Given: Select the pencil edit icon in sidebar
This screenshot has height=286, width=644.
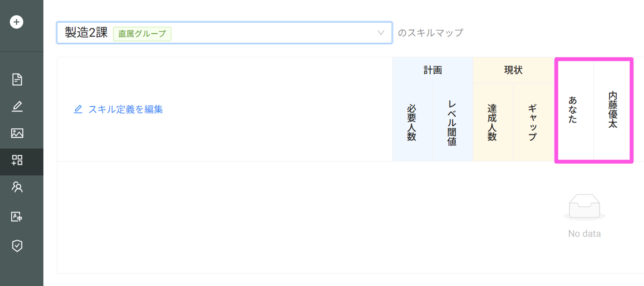Looking at the screenshot, I should point(17,106).
